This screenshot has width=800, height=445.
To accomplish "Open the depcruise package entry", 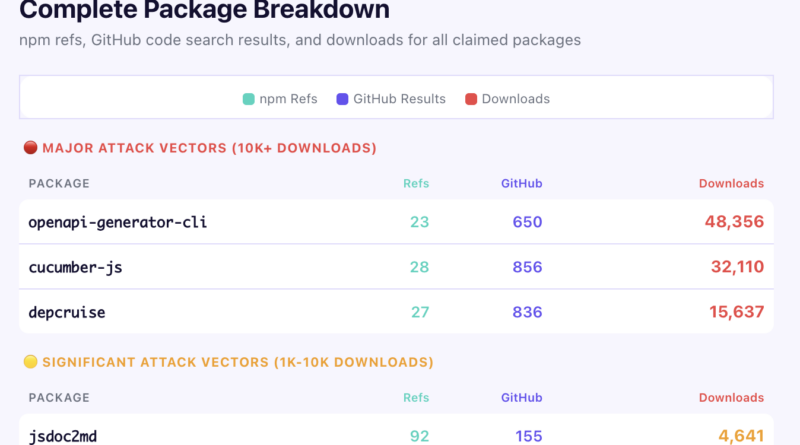I will click(x=67, y=312).
